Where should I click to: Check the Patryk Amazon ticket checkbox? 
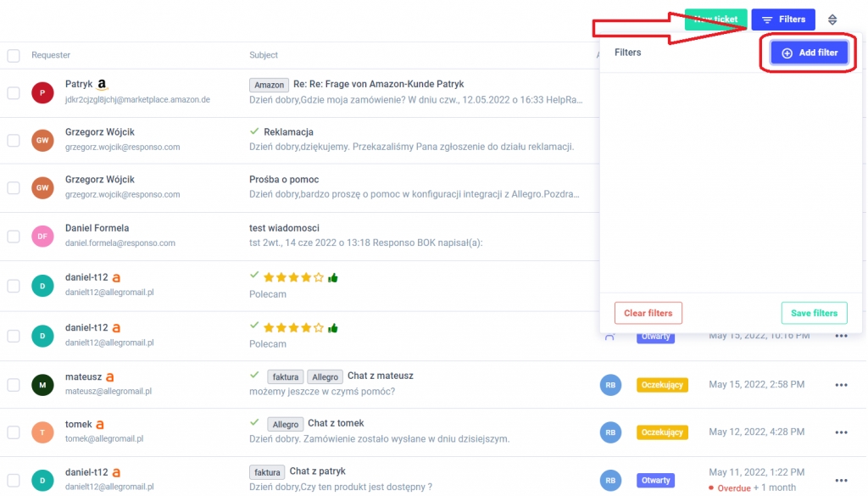coord(14,92)
